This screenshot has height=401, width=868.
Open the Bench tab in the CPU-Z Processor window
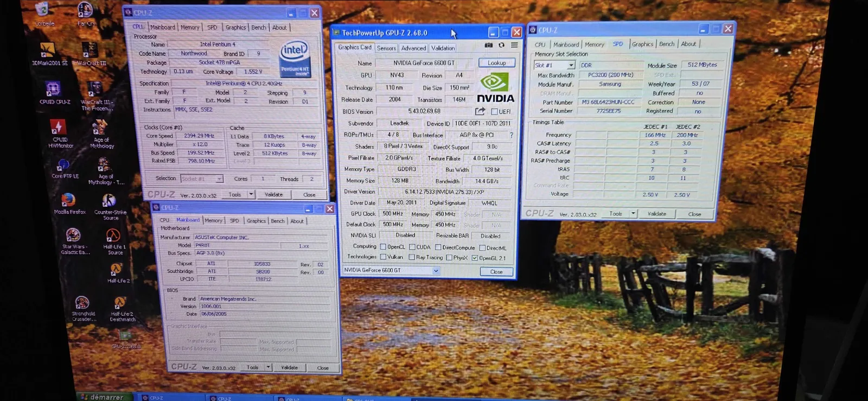[259, 28]
